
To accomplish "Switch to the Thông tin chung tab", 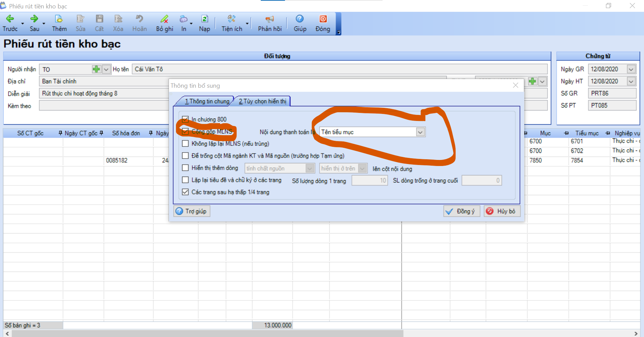I will click(x=207, y=101).
